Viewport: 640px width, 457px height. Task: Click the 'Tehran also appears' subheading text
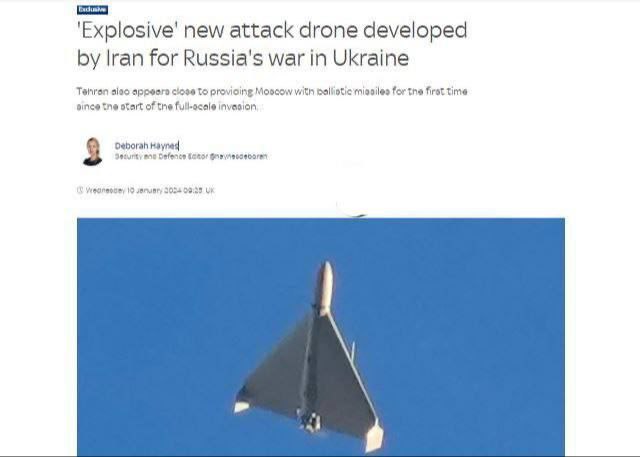[x=123, y=91]
